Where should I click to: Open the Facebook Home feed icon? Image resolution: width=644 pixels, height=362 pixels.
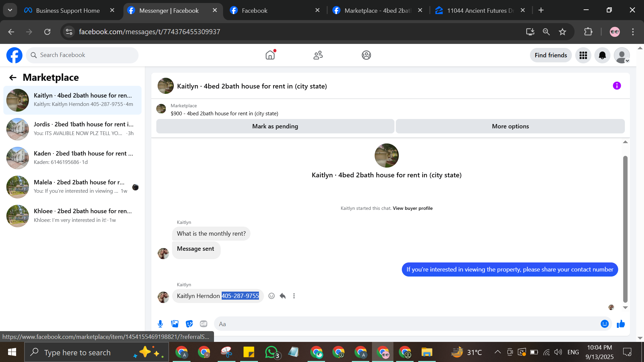click(x=270, y=55)
